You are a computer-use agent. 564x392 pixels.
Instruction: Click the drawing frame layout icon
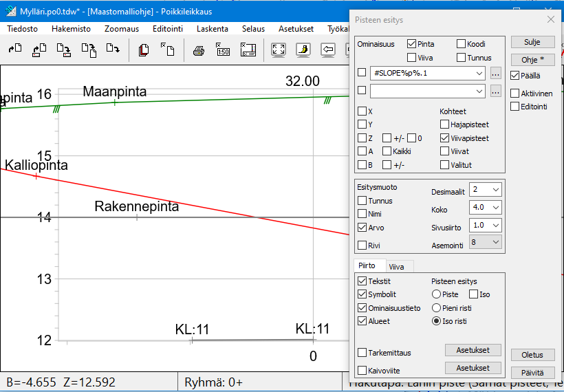point(248,50)
